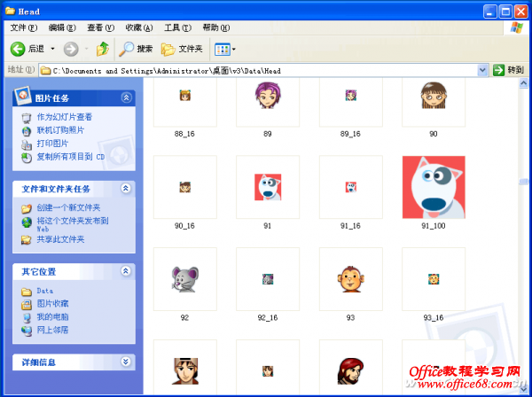Click the Back arrow toolbar icon
532x397 pixels.
18,49
